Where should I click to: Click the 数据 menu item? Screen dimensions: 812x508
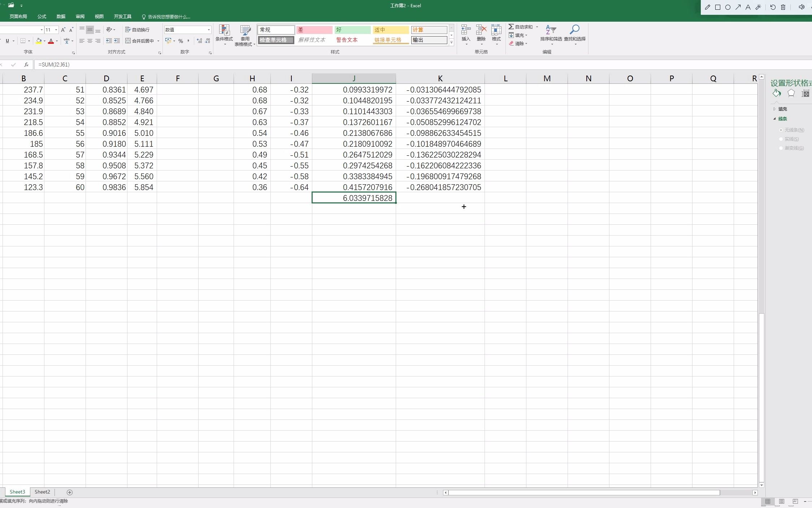click(61, 16)
